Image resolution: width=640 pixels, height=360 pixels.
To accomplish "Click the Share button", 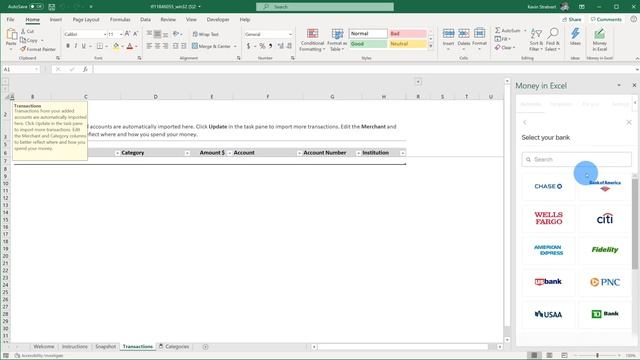I will (571, 20).
